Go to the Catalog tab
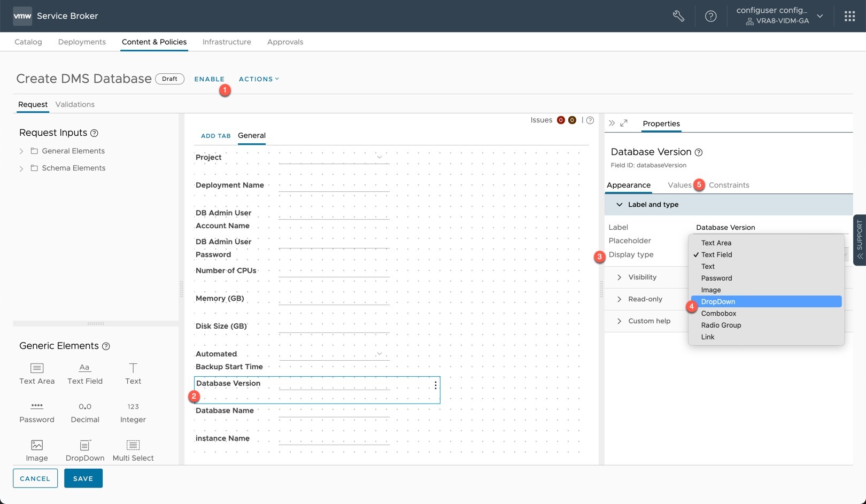The height and width of the screenshot is (504, 866). pos(28,42)
